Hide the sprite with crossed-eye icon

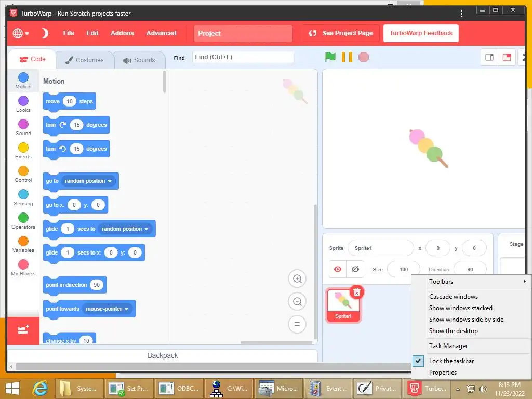click(355, 269)
